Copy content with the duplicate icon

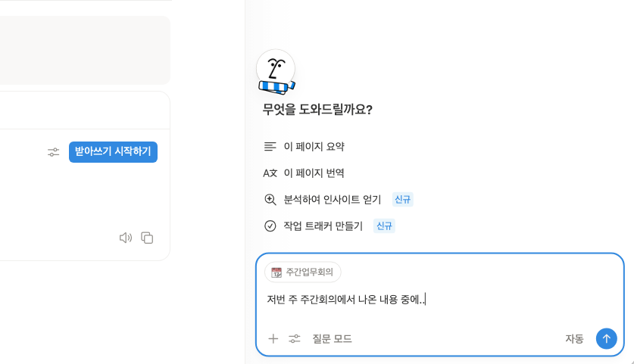[147, 238]
